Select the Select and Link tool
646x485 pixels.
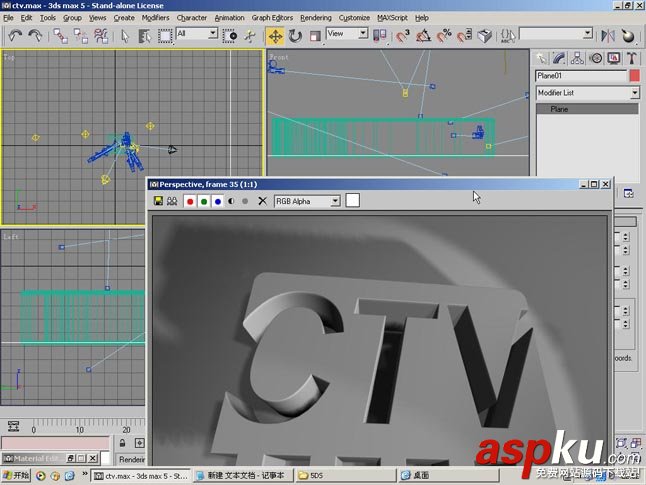tap(61, 36)
